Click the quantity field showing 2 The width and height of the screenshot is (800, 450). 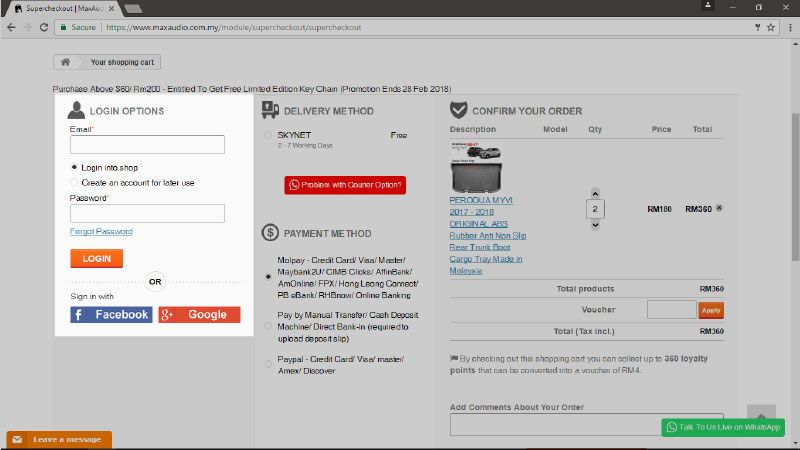[x=595, y=209]
